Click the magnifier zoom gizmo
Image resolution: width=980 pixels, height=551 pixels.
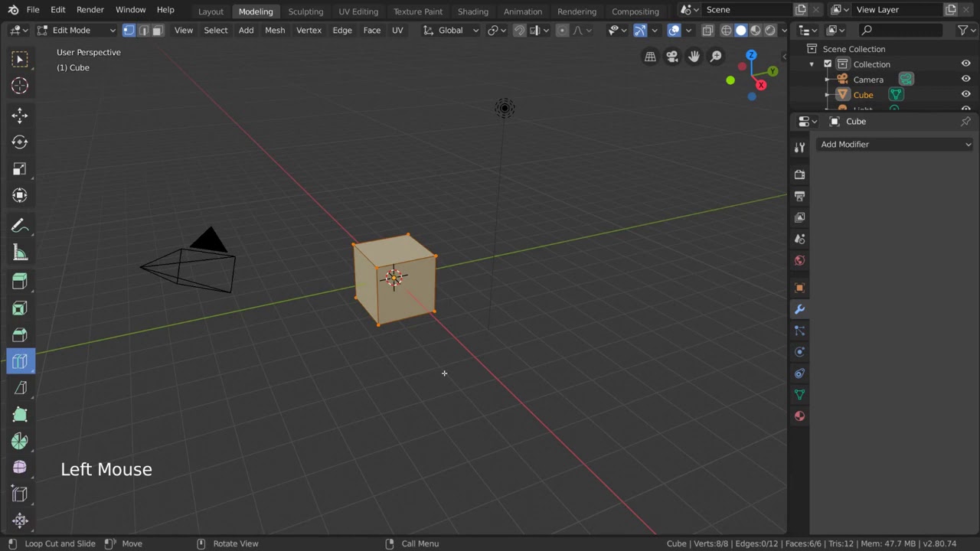[x=716, y=57]
